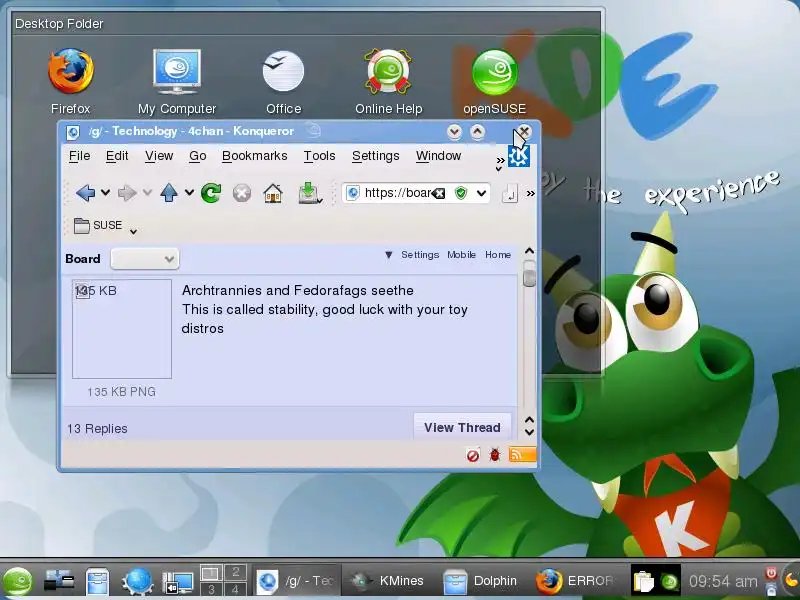Viewport: 800px width, 600px height.
Task: Click the red power icon in panel
Action: point(771,573)
